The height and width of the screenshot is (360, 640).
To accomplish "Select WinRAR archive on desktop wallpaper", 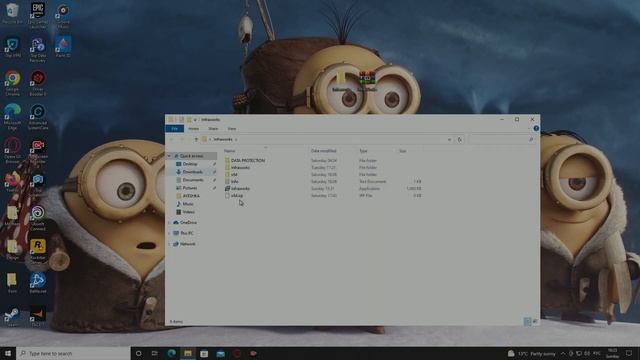I will pyautogui.click(x=367, y=81).
